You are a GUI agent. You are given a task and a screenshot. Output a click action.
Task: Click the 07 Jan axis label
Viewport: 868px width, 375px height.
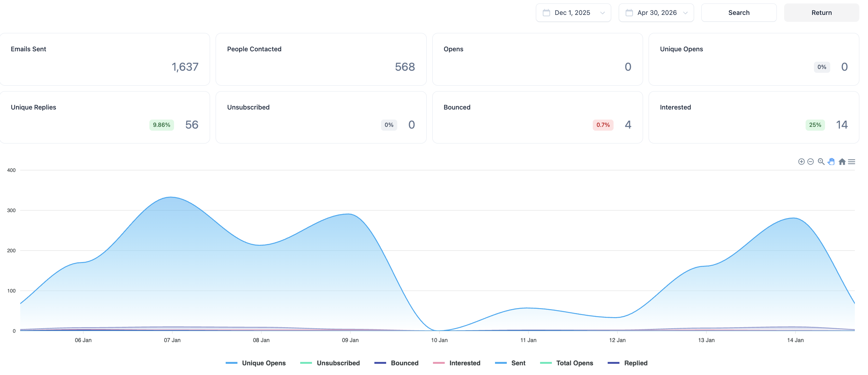[x=172, y=340]
